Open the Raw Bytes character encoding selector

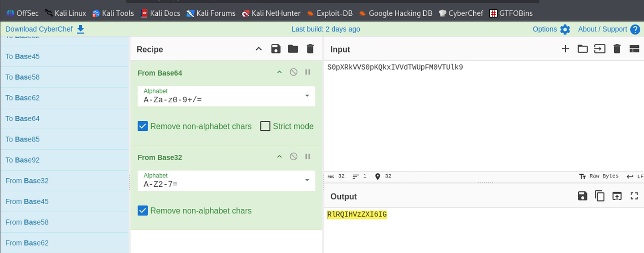pyautogui.click(x=598, y=177)
